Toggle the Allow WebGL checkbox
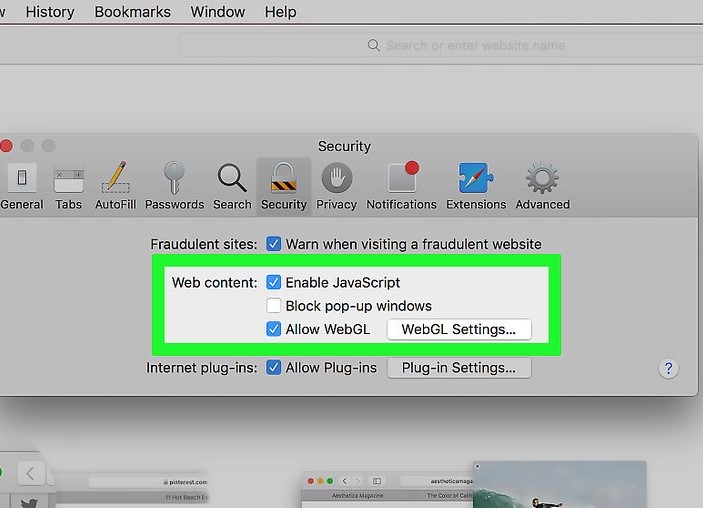The width and height of the screenshot is (703, 508). point(273,329)
